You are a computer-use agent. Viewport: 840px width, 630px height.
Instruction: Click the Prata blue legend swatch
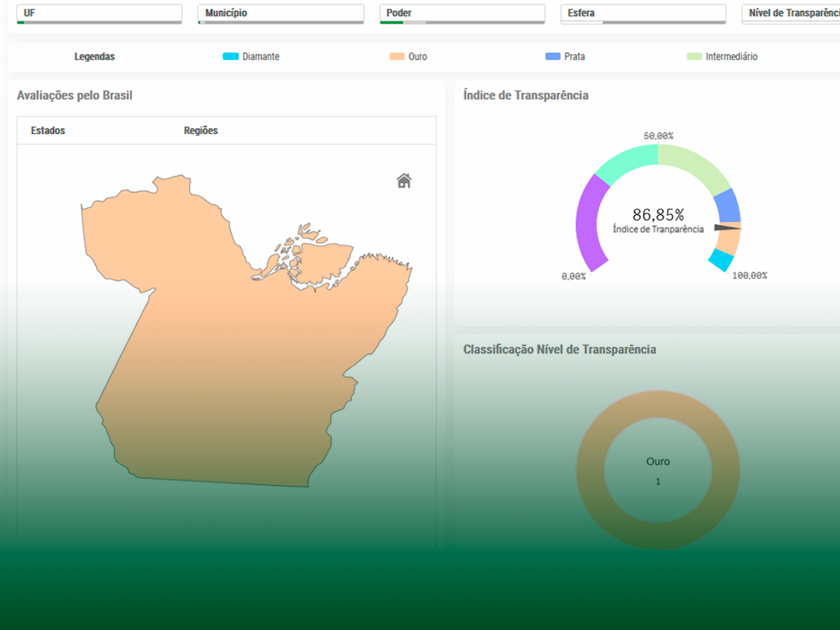point(552,57)
